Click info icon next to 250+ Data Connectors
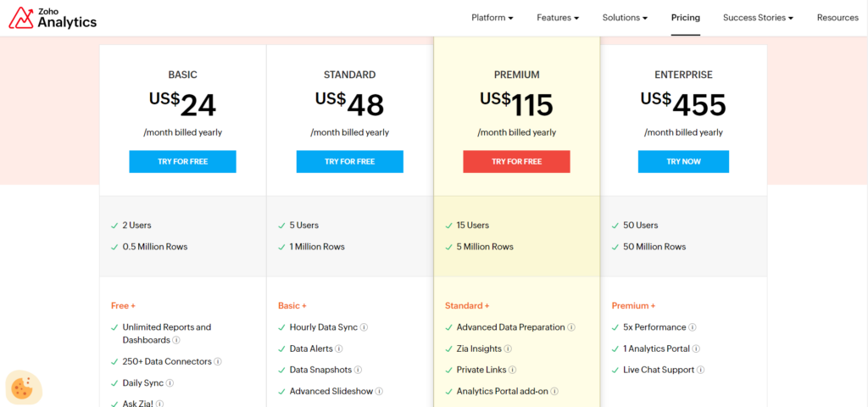This screenshot has height=407, width=868. [218, 361]
